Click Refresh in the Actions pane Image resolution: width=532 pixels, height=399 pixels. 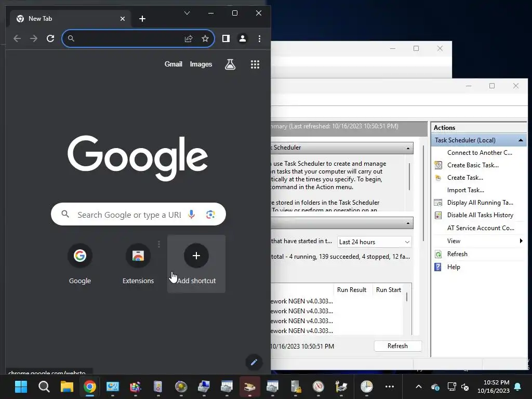pyautogui.click(x=457, y=254)
